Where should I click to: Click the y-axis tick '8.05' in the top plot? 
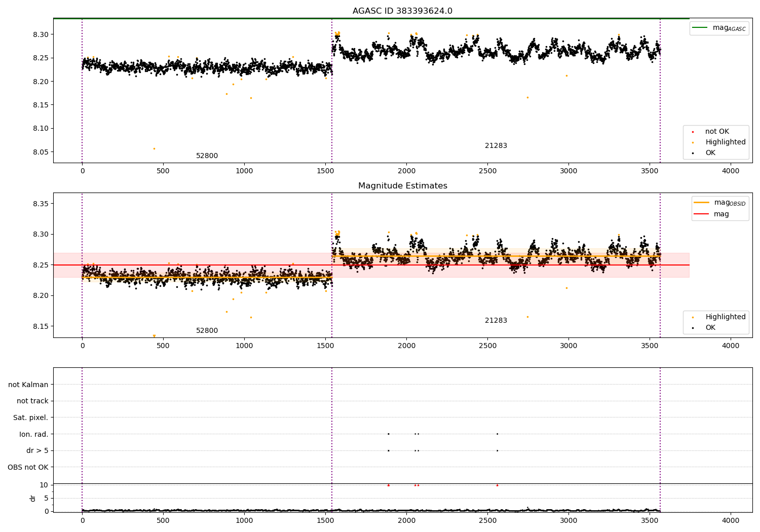tap(41, 152)
